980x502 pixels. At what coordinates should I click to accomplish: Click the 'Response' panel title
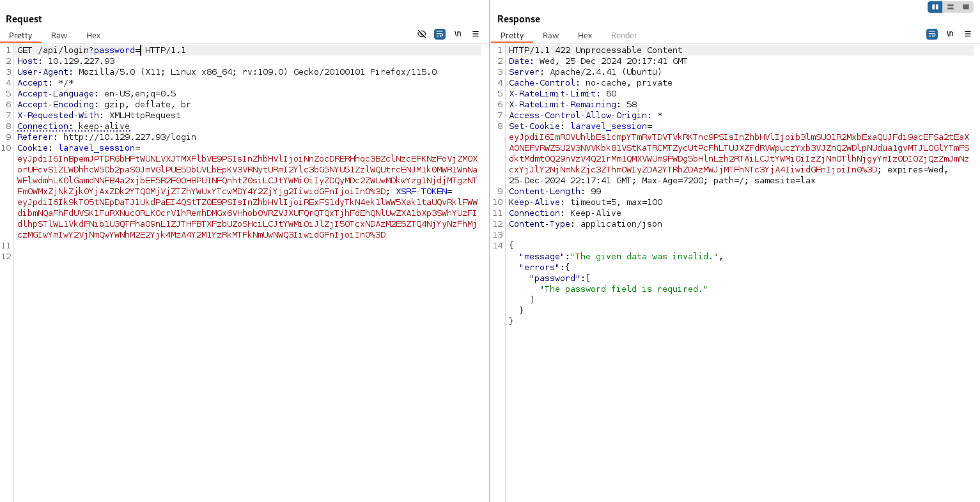point(518,19)
